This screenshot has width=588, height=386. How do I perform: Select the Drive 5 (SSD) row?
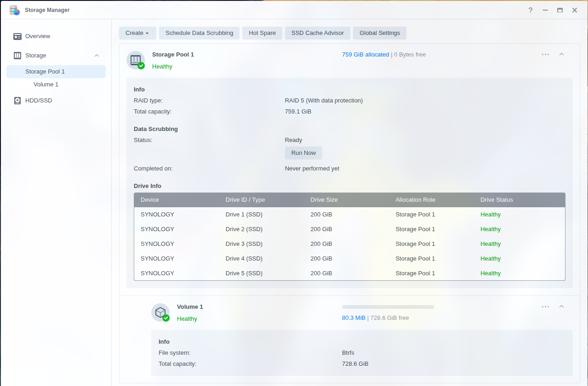(349, 273)
